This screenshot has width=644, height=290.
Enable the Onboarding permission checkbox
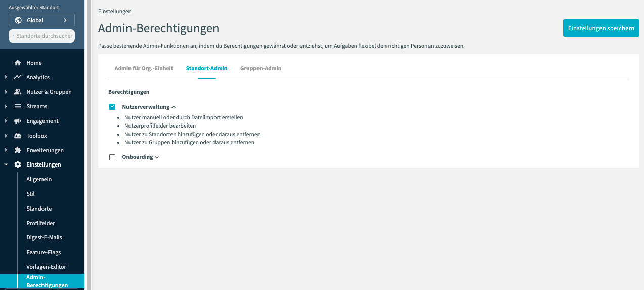click(112, 157)
